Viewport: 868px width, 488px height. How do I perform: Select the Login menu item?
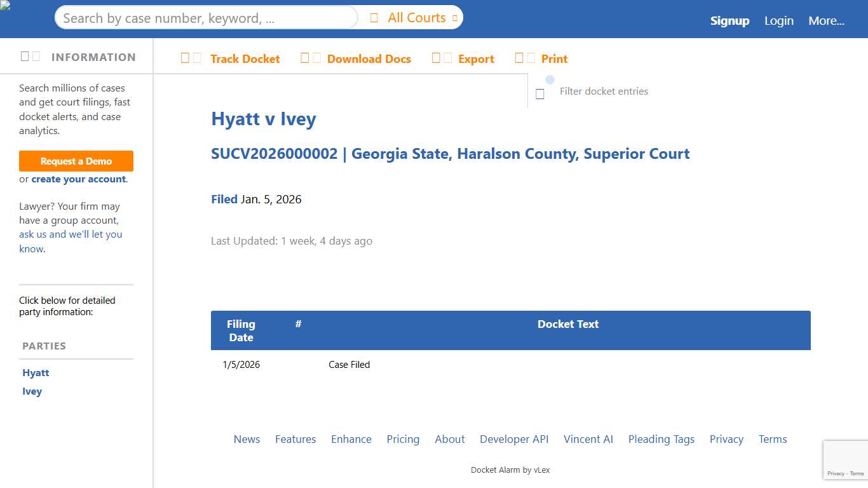779,20
